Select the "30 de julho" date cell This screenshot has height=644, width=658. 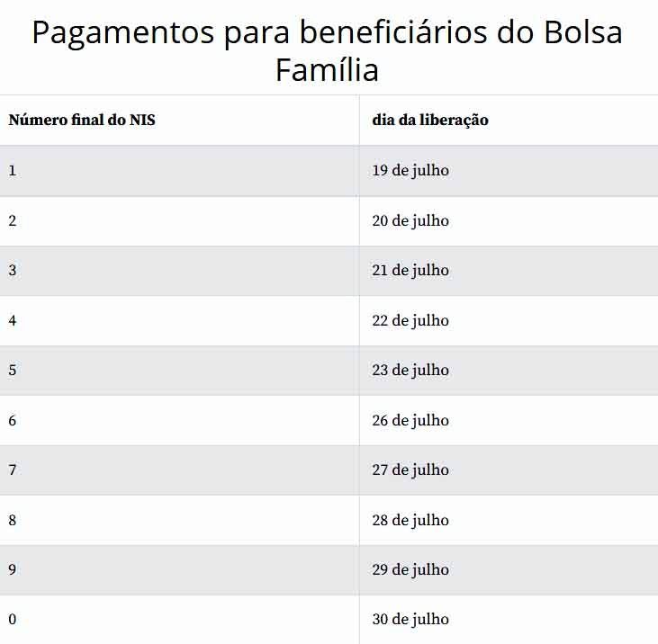tap(410, 619)
